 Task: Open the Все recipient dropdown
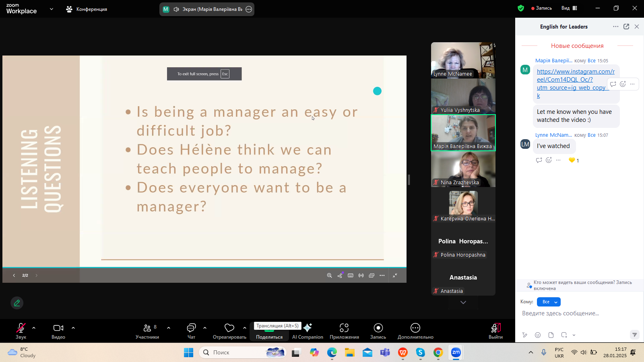pos(549,302)
